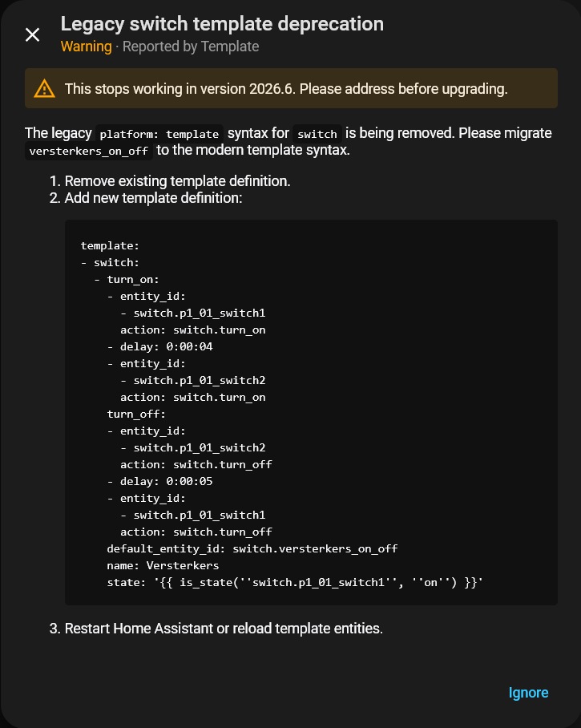Click the 'turn_on:' key in the code block
Screen dimensions: 581x728
click(133, 280)
